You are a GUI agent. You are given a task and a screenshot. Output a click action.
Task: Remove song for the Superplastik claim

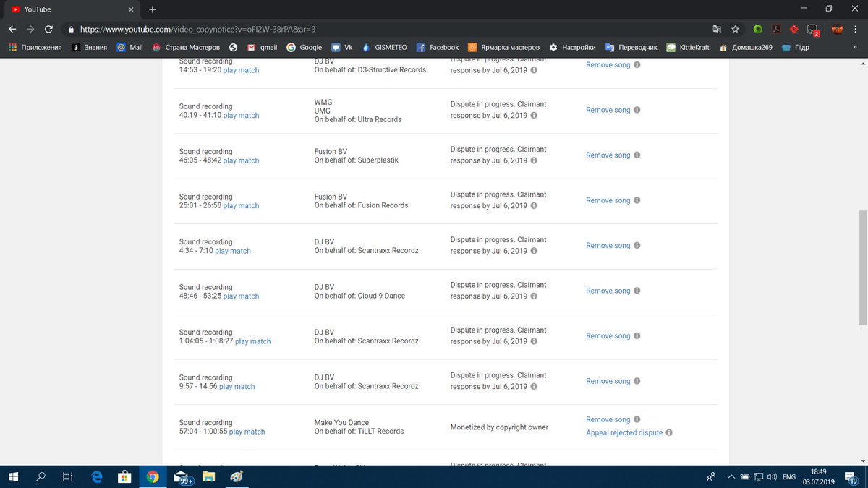608,155
